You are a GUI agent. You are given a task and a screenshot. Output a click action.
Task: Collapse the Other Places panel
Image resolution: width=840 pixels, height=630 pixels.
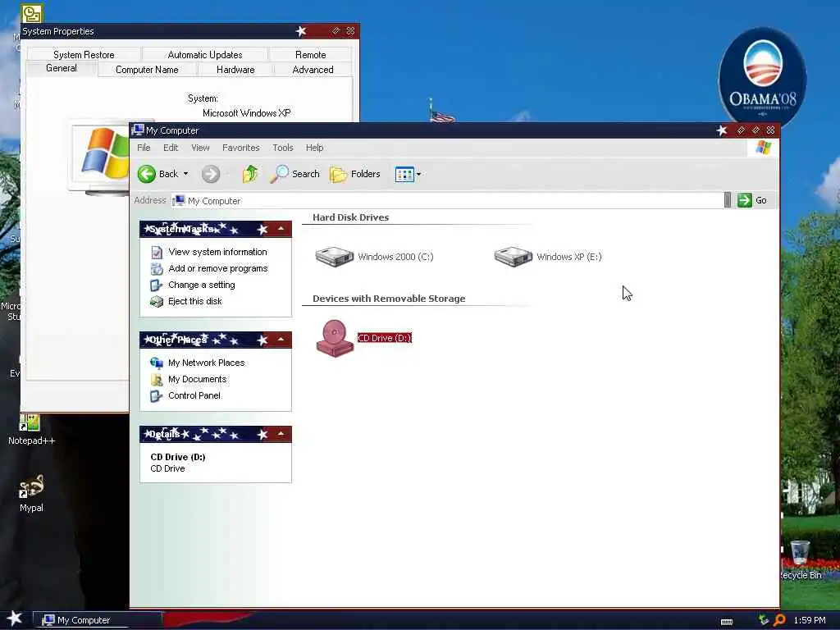tap(281, 340)
